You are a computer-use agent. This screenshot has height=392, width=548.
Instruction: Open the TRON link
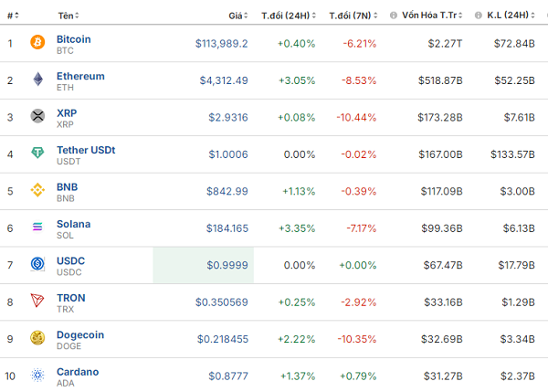tap(71, 298)
